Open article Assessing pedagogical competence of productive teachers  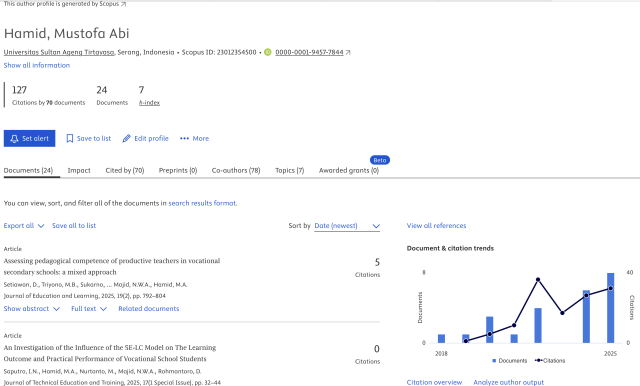[112, 266]
